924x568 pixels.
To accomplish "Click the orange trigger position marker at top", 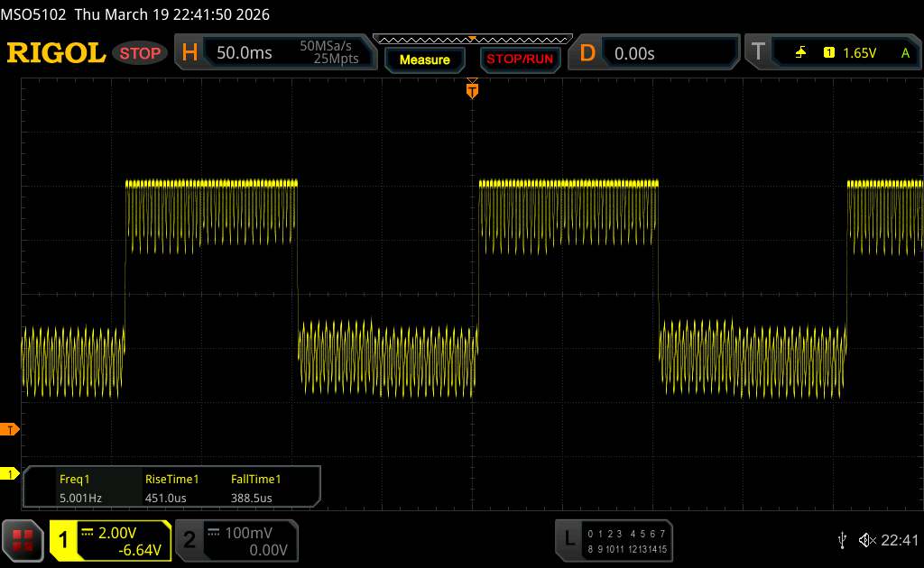I will click(x=472, y=88).
